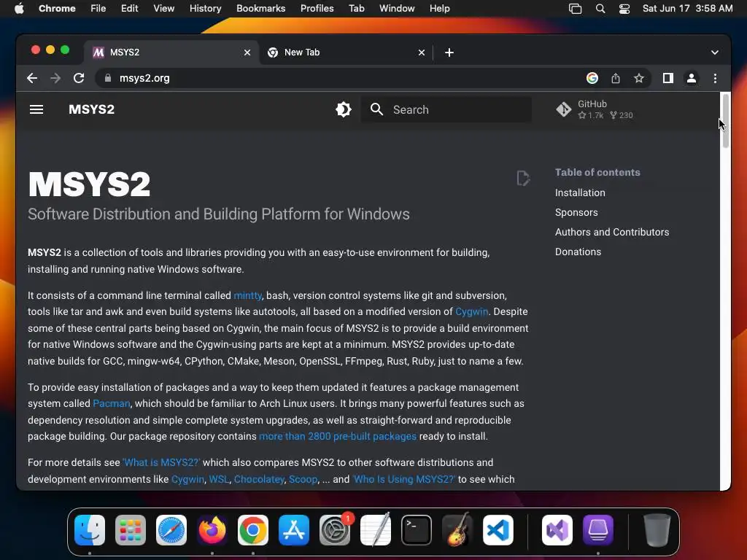
Task: Open the GitHub repository link
Action: pyautogui.click(x=595, y=109)
